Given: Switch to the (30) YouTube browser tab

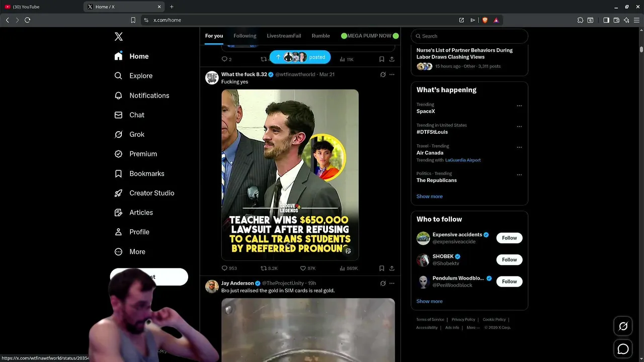Looking at the screenshot, I should click(41, 7).
